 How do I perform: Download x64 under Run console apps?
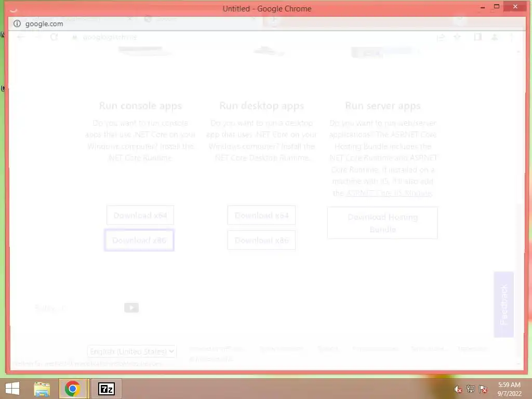click(x=140, y=215)
